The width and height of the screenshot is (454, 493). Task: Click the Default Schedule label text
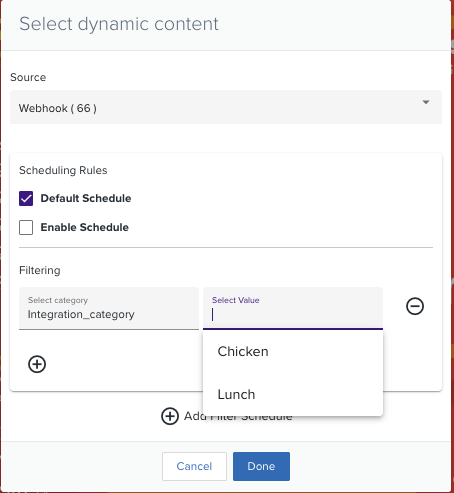(x=86, y=198)
